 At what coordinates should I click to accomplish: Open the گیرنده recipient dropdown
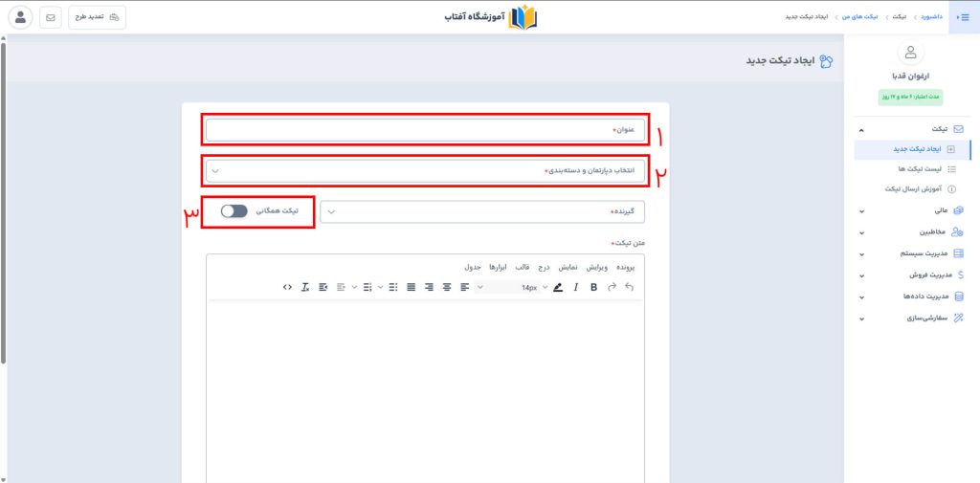[482, 211]
